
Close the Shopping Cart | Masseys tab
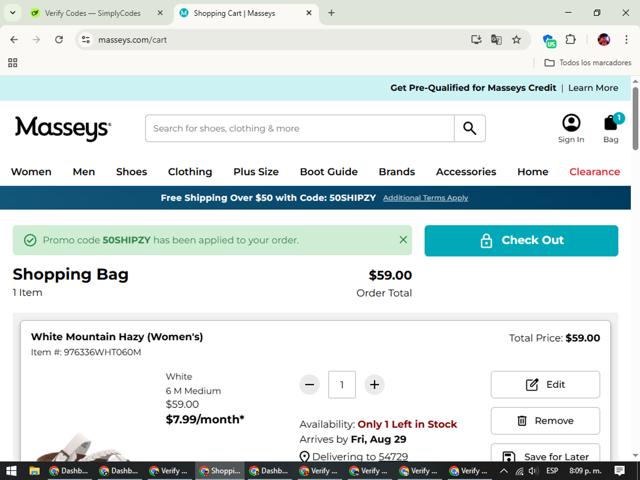point(309,13)
